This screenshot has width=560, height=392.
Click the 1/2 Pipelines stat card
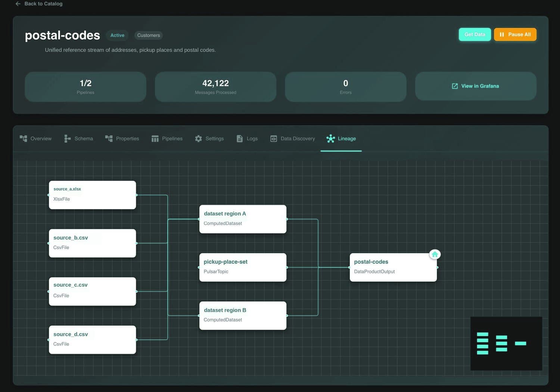click(85, 87)
